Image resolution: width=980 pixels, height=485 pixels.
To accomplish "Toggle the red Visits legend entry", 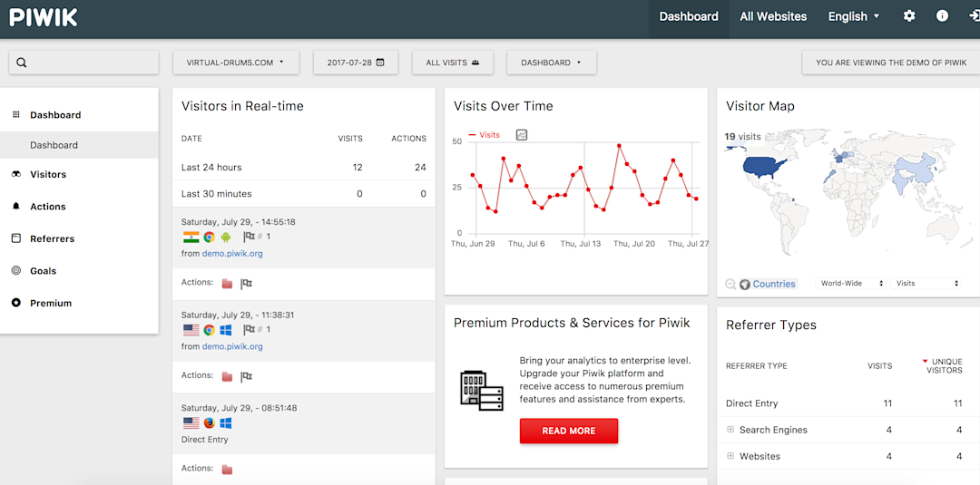I will point(484,135).
